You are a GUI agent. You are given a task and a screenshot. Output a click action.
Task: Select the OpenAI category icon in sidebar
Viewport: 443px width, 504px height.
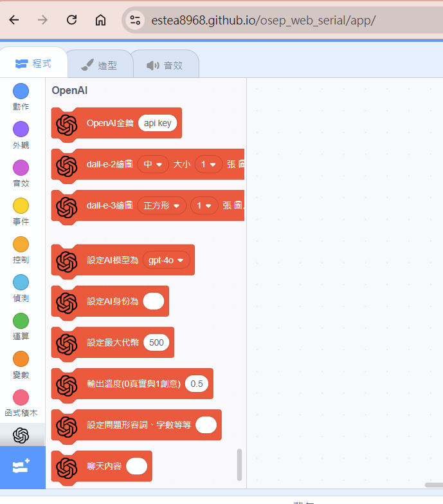tap(21, 435)
